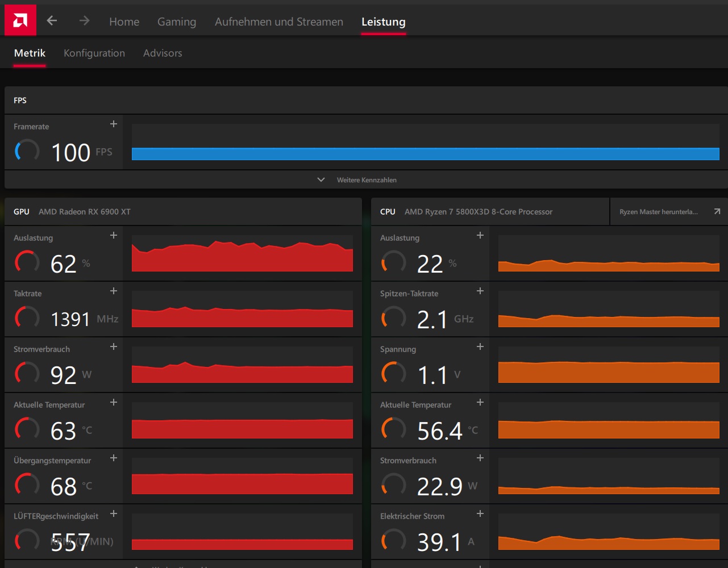Click plus icon on Übergangstemperatur
Image resolution: width=728 pixels, height=568 pixels.
click(x=114, y=458)
